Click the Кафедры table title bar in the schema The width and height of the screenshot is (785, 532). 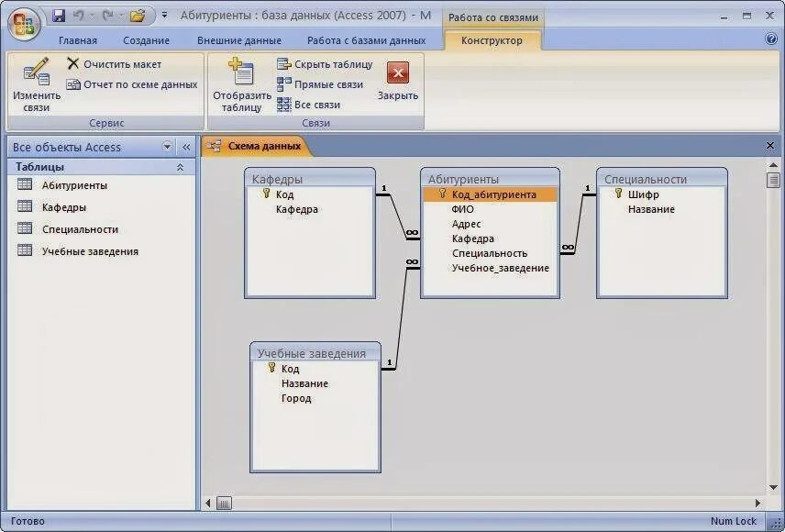click(310, 179)
